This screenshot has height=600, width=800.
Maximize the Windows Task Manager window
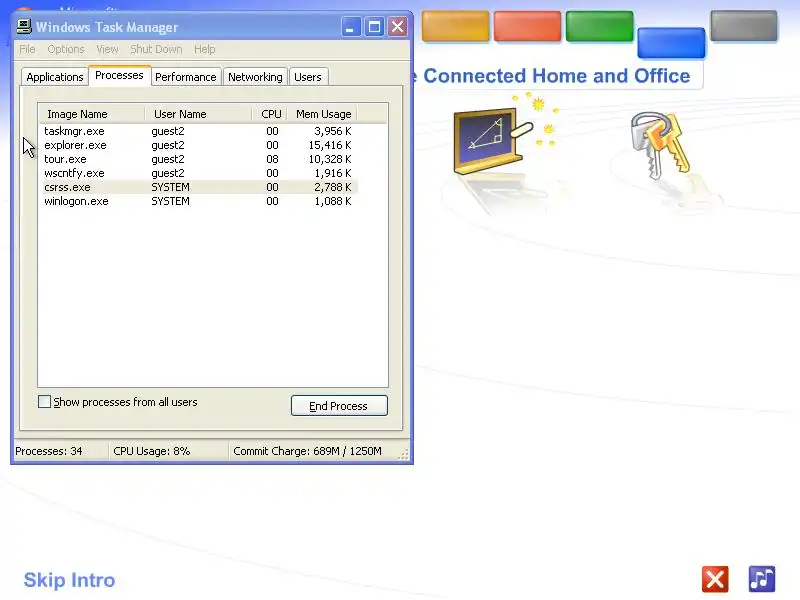374,27
